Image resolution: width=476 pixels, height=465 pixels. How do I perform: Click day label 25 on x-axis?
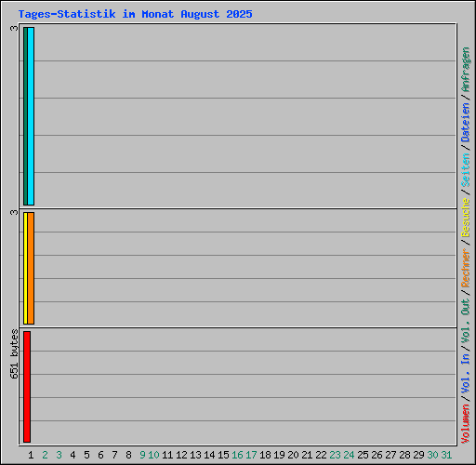(363, 455)
